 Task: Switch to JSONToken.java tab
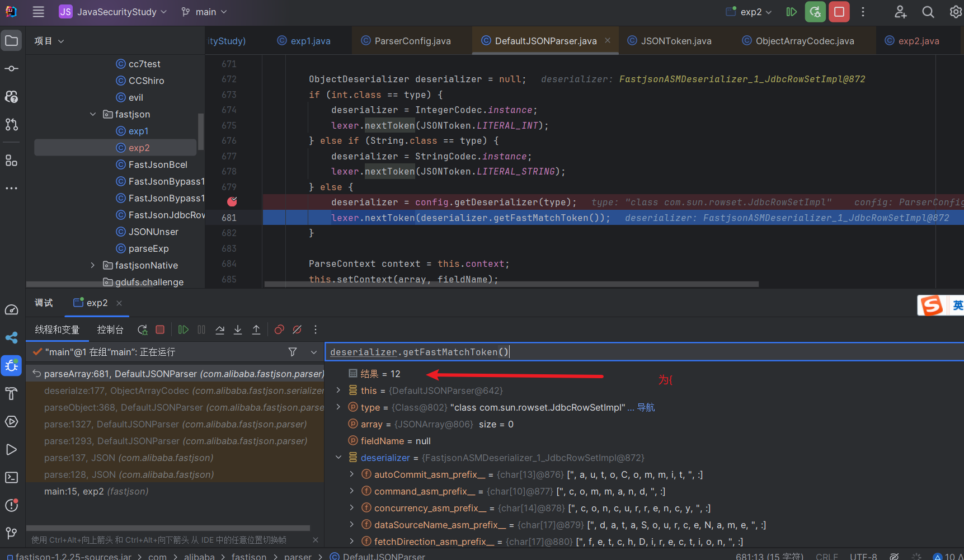[x=670, y=41]
